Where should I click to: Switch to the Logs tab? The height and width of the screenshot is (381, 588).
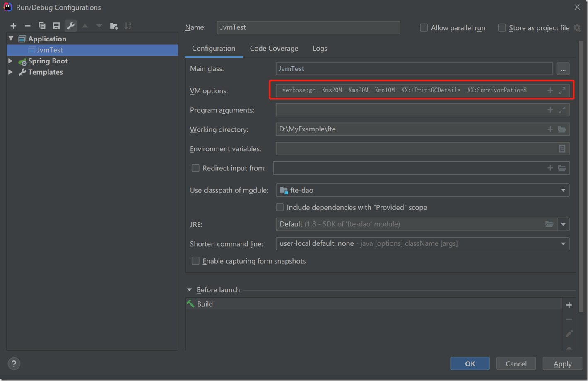click(320, 49)
